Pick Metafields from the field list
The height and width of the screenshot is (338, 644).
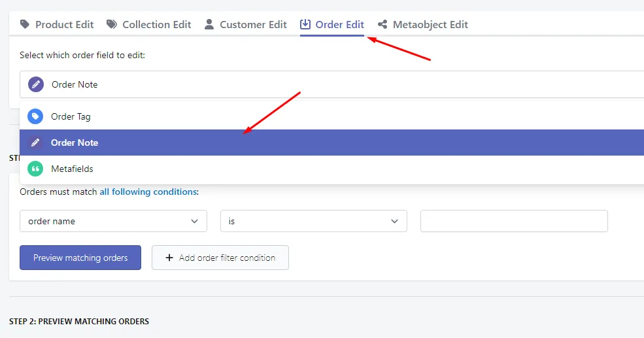pyautogui.click(x=332, y=169)
